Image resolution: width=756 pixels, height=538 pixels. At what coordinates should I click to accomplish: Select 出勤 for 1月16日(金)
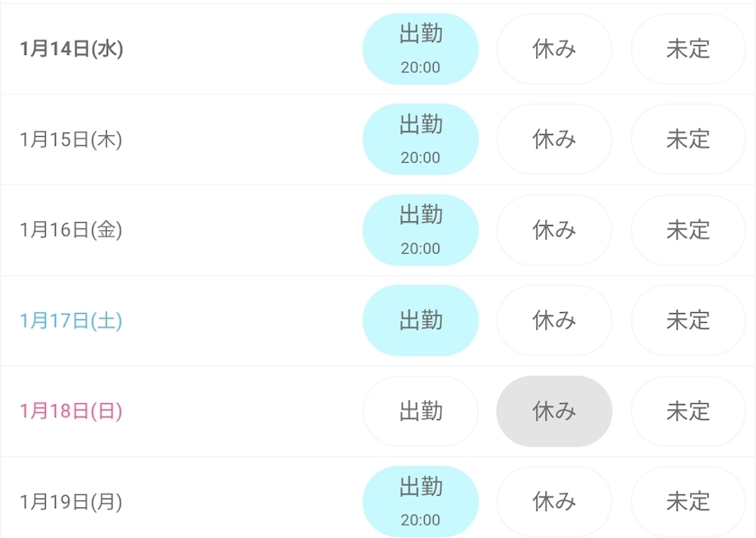click(x=420, y=230)
